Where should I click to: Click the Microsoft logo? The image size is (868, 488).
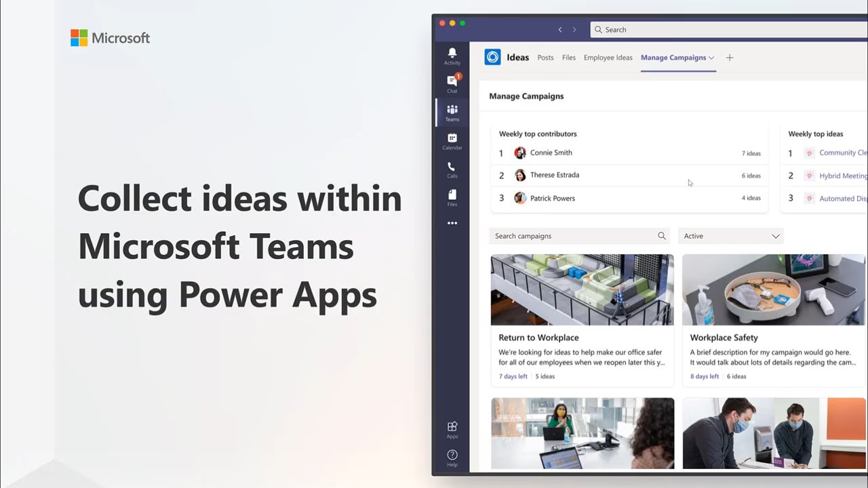coord(110,38)
